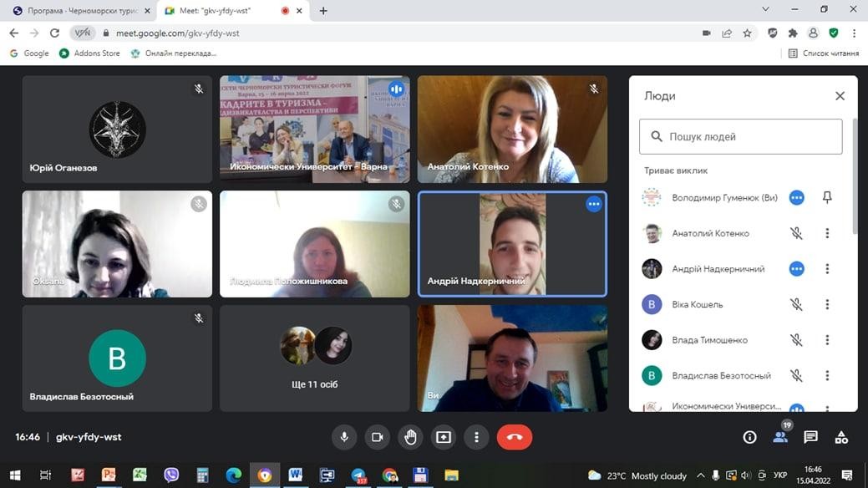
Task: Toggle the people panel icon with badge 19
Action: point(780,437)
